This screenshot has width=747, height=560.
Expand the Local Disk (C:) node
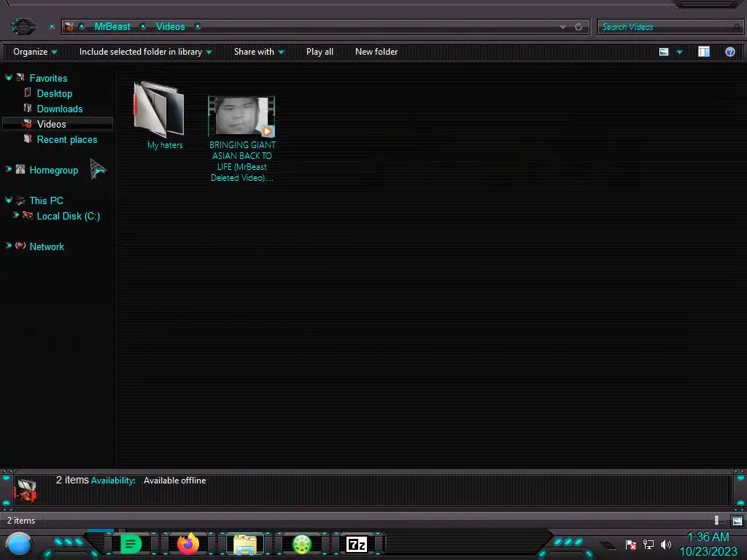pyautogui.click(x=16, y=215)
